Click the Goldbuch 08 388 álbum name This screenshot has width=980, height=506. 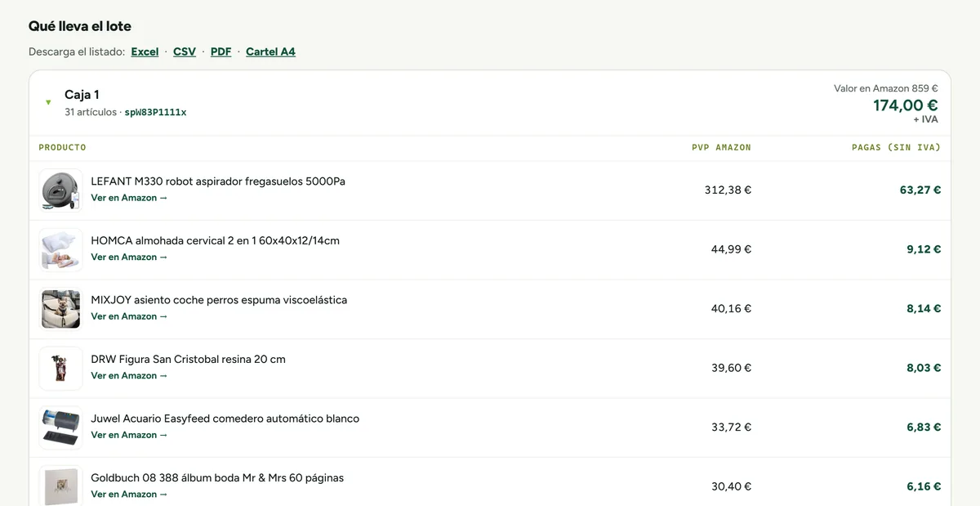217,477
